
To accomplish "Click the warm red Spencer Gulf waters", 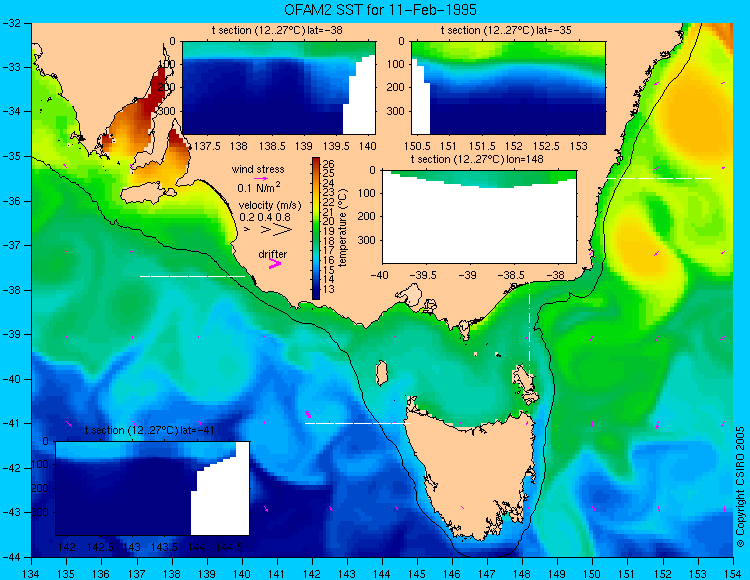I will 139,120.
